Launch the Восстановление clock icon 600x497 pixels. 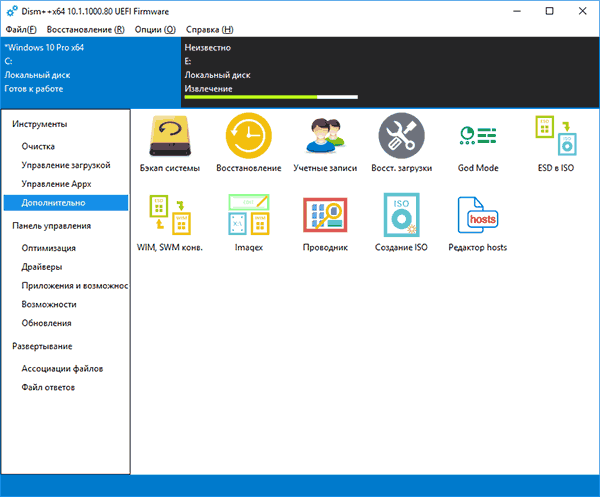[249, 143]
